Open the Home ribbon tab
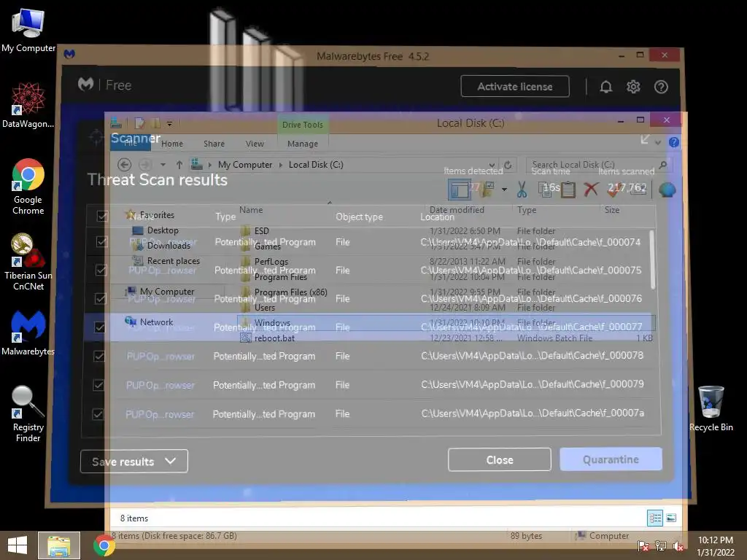 [172, 144]
